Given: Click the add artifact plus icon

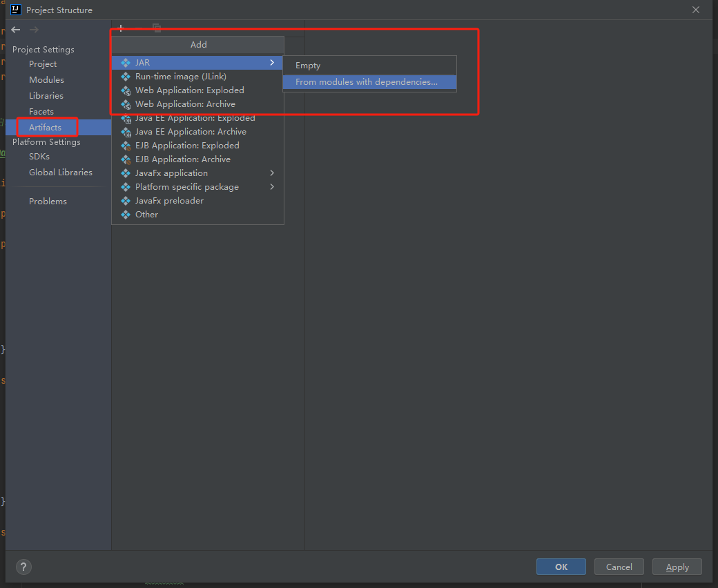Looking at the screenshot, I should tap(121, 28).
